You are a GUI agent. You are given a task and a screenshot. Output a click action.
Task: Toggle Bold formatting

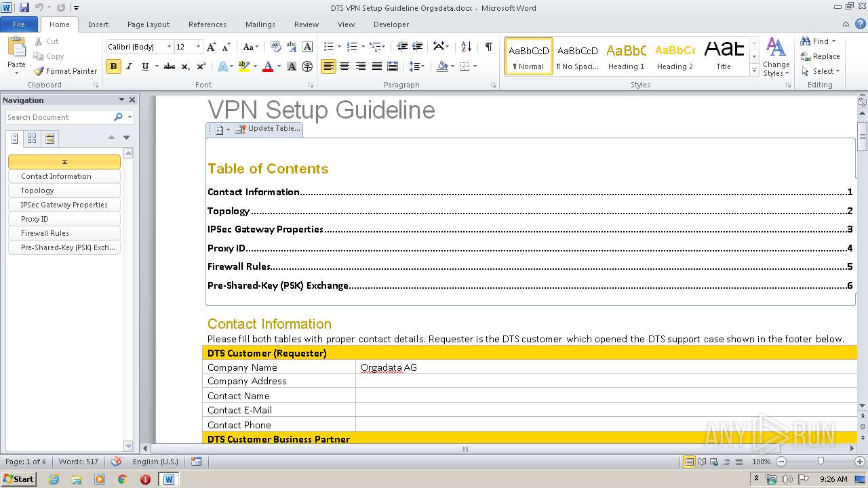tap(113, 66)
